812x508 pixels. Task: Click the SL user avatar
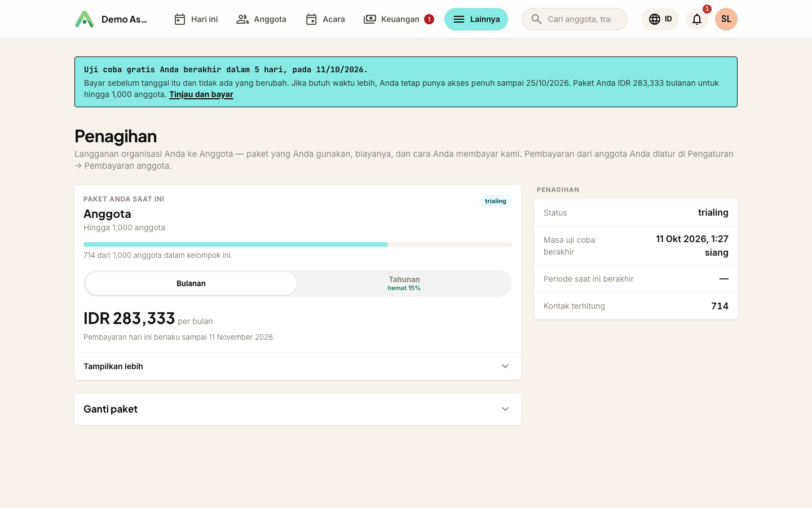pos(726,19)
